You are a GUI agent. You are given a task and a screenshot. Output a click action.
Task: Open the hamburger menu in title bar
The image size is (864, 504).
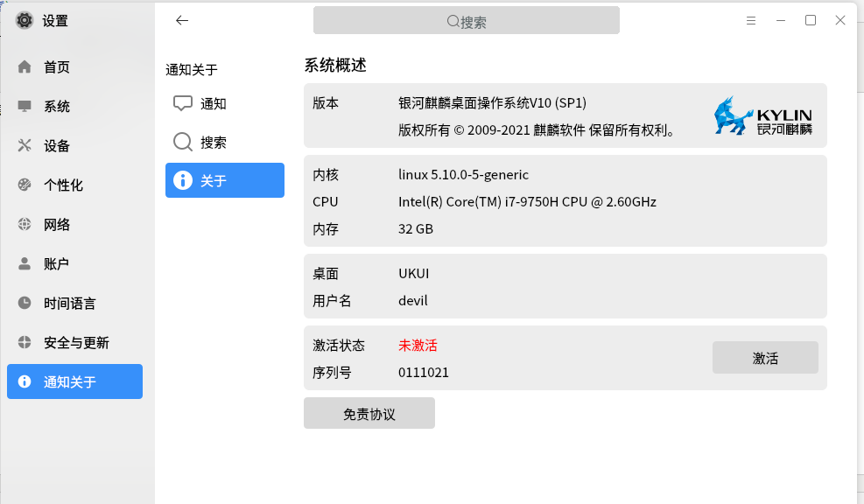point(751,20)
